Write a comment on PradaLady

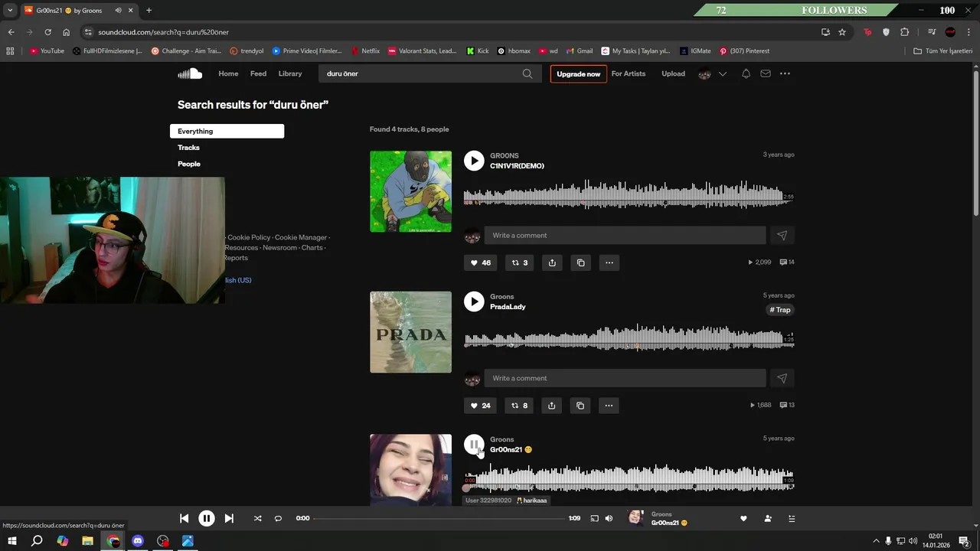[625, 378]
